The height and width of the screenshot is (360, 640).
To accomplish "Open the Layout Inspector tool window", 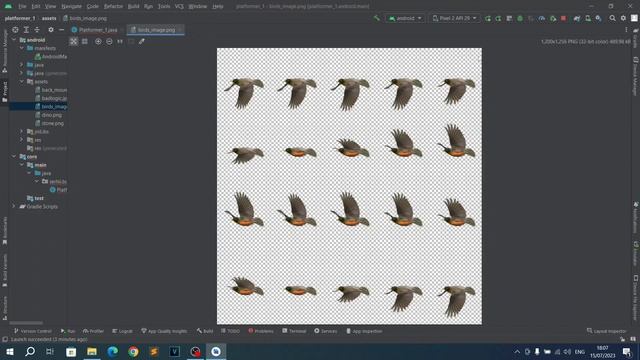I will click(x=607, y=331).
